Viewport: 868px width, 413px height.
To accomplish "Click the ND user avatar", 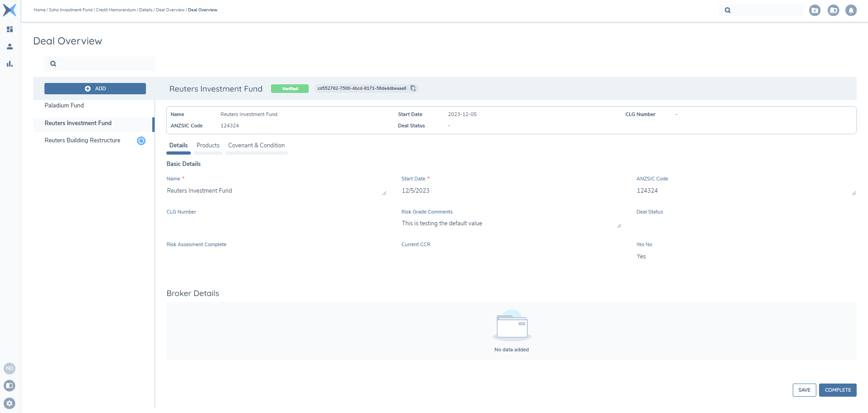I will pyautogui.click(x=10, y=369).
